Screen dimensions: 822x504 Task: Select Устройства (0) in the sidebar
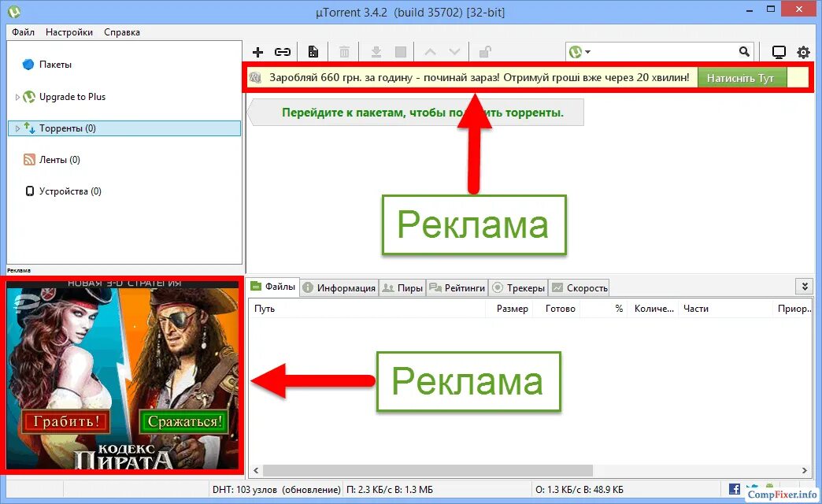63,191
